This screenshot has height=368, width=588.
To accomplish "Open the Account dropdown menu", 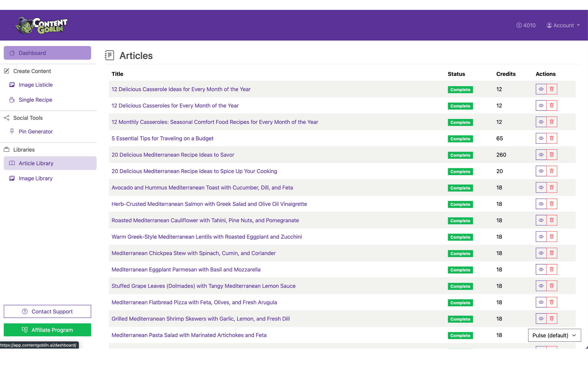I will (x=563, y=25).
